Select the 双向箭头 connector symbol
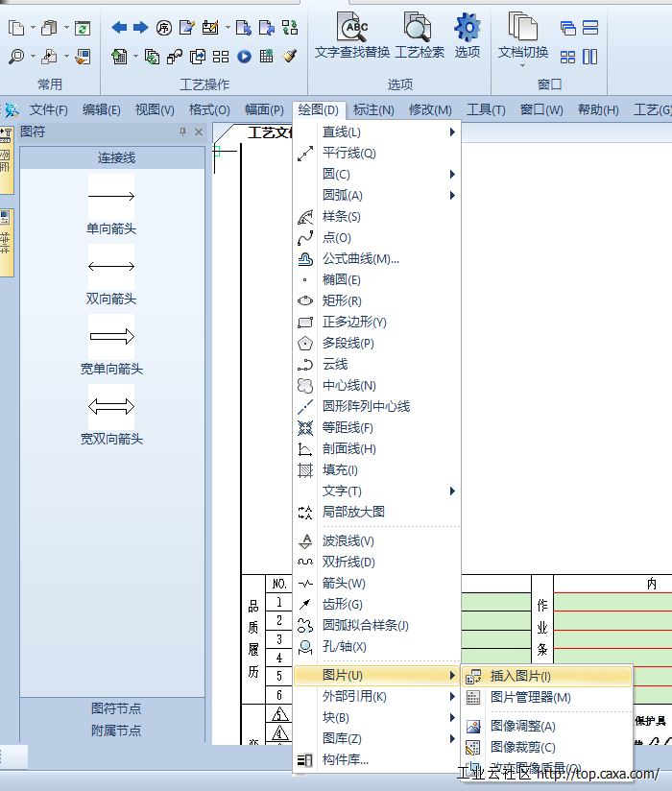The height and width of the screenshot is (791, 672). pyautogui.click(x=111, y=275)
